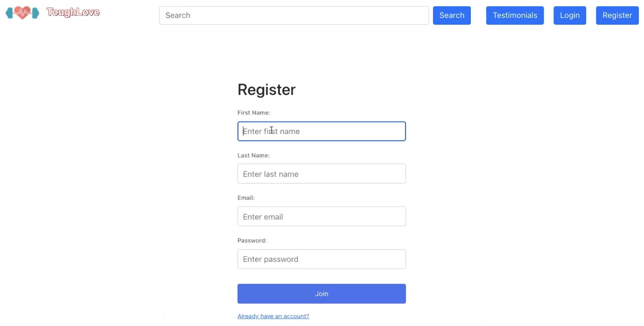This screenshot has height=326, width=644.
Task: Click the ToughLove brand name text
Action: click(x=73, y=12)
